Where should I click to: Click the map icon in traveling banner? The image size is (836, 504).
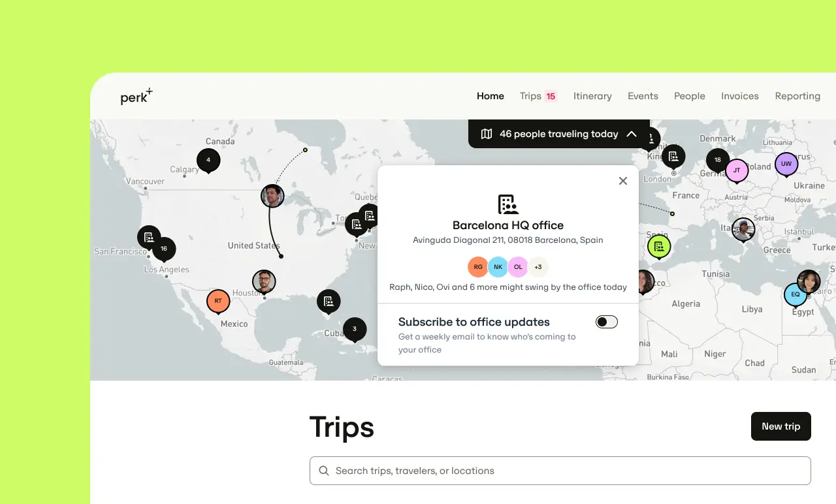(486, 134)
